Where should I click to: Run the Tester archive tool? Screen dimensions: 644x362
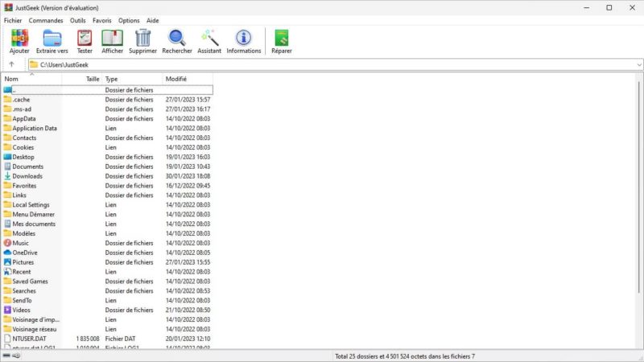[85, 38]
